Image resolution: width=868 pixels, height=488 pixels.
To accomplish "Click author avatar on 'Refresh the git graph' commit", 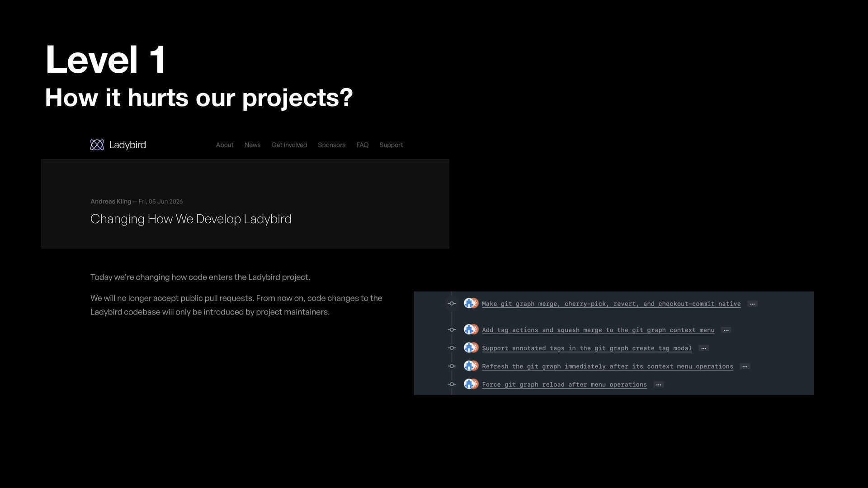I will click(x=471, y=366).
